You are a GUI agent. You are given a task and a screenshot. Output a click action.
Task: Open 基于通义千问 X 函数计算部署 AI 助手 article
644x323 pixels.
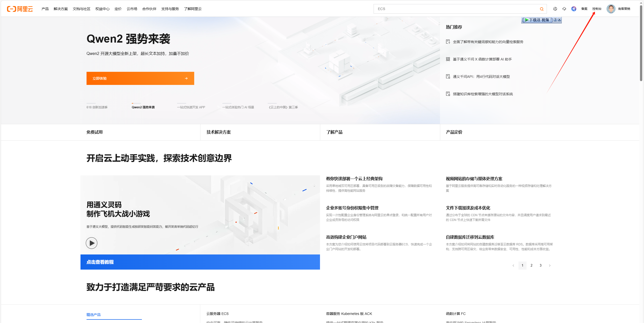click(482, 59)
